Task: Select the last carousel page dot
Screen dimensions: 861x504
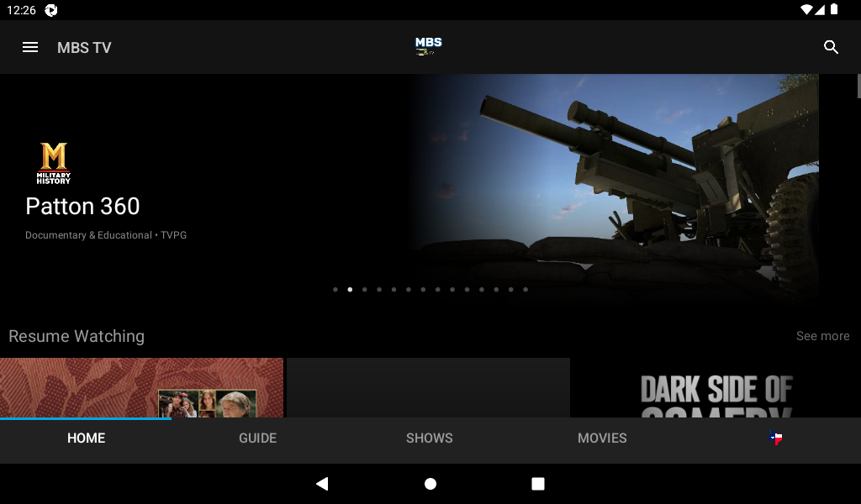Action: click(526, 290)
